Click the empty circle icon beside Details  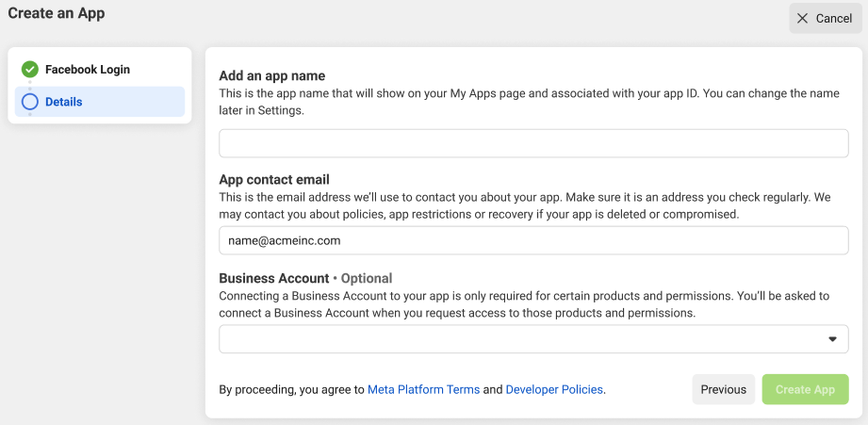30,102
